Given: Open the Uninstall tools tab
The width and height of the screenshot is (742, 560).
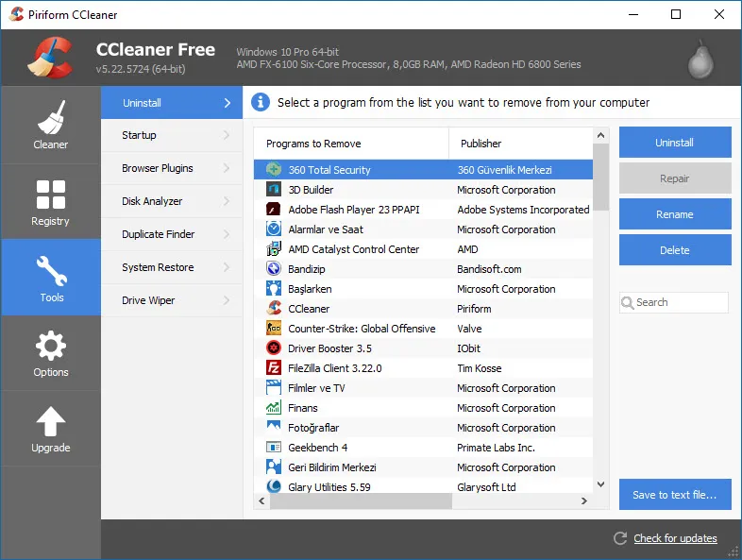Looking at the screenshot, I should click(x=172, y=103).
